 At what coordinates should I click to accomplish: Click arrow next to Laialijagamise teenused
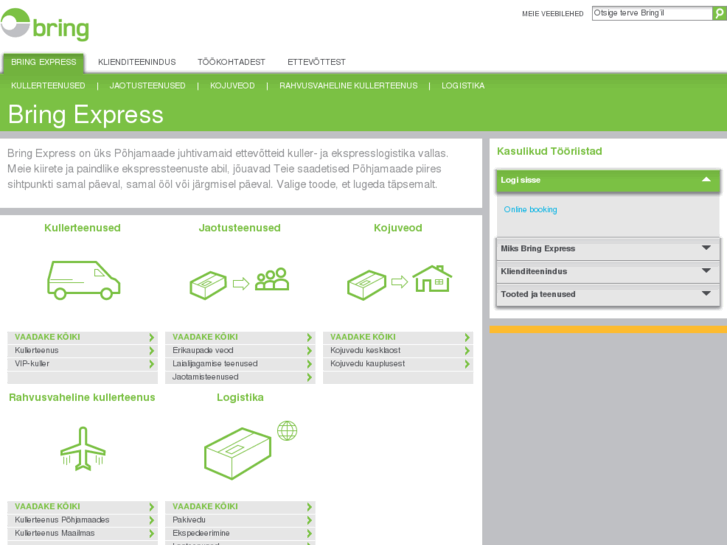pos(309,364)
